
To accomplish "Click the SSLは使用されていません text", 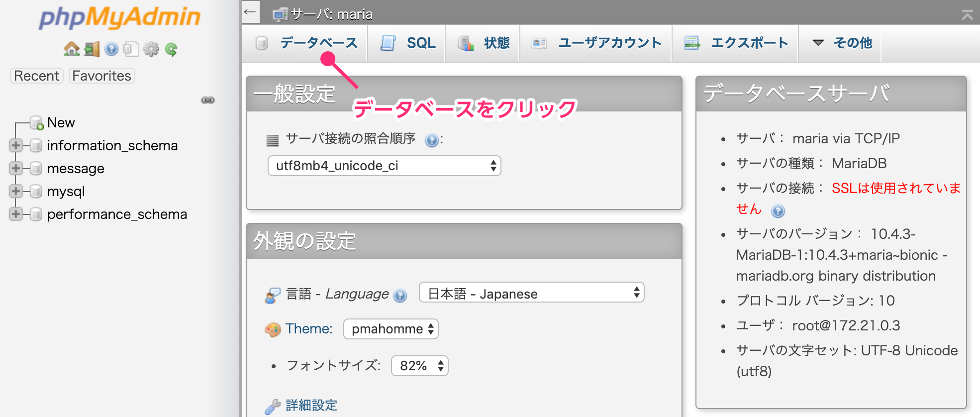I will [849, 199].
